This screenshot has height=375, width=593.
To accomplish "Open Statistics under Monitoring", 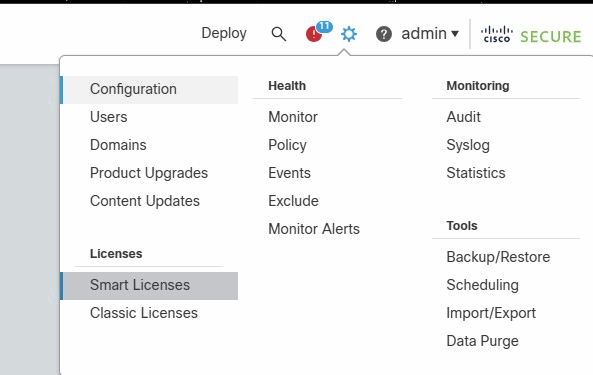I will [x=476, y=173].
